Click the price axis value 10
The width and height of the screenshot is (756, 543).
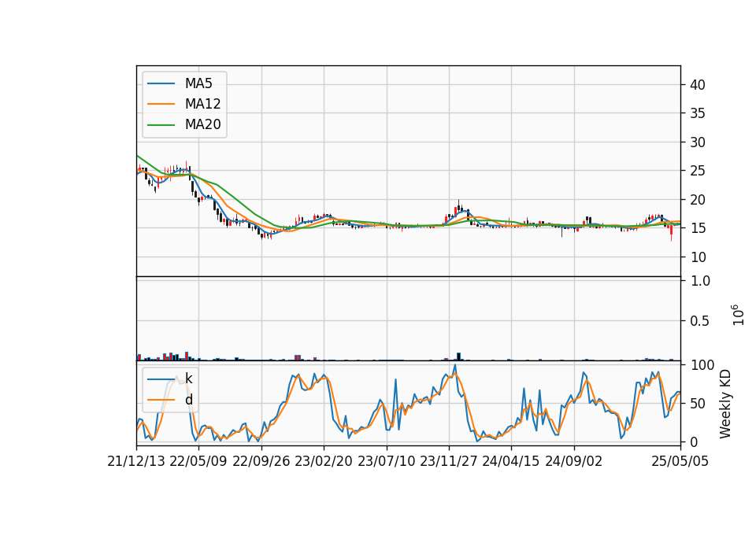coord(698,257)
